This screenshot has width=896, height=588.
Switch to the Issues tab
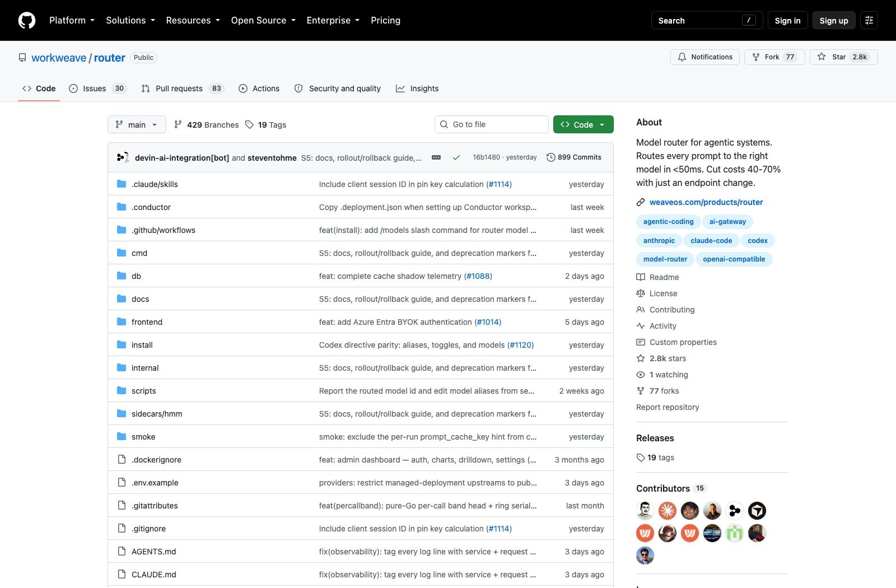point(98,88)
